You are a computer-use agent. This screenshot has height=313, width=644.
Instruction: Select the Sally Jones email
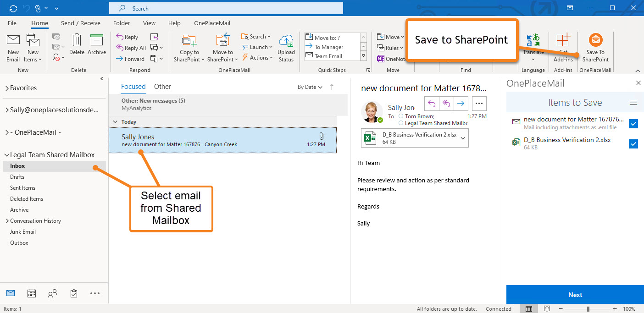coord(222,140)
